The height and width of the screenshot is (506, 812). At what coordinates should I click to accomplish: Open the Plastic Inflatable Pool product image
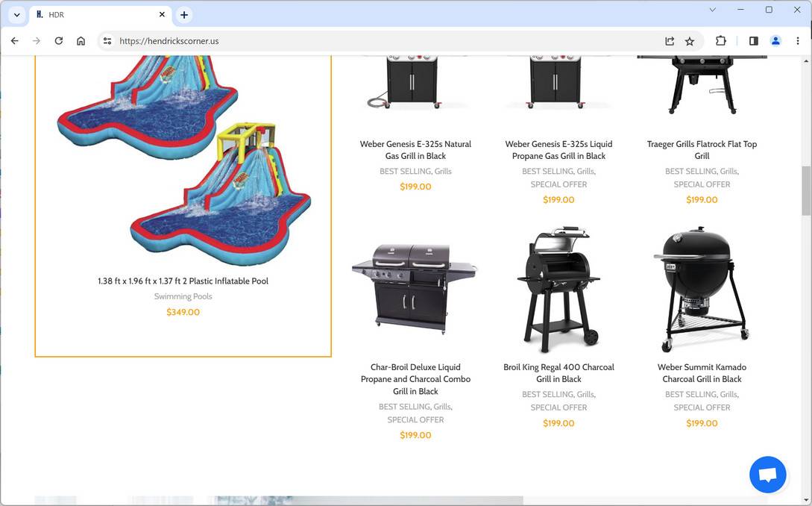pos(183,160)
